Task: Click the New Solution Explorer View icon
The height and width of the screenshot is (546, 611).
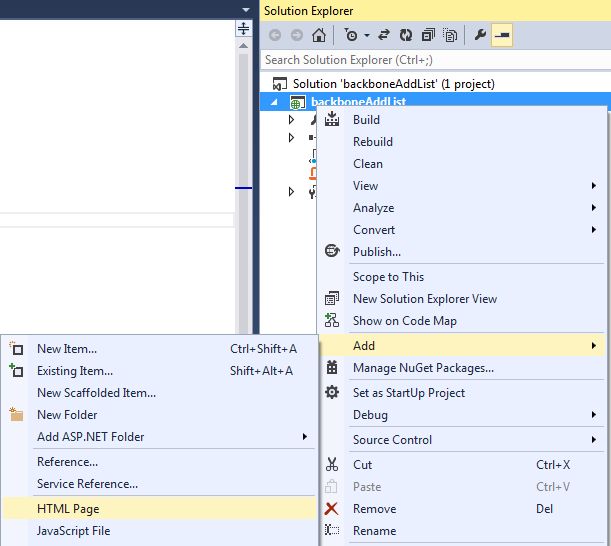Action: pos(332,299)
